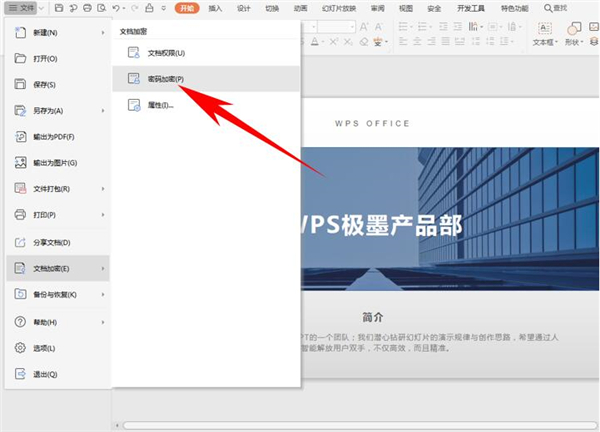Click 密码加密 (Password Encryption) in the submenu
The height and width of the screenshot is (432, 600).
pos(166,79)
